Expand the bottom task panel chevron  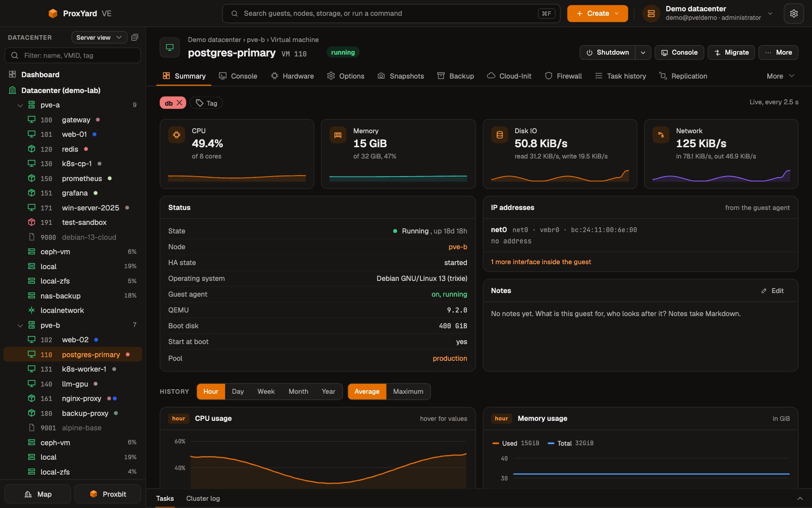(800, 499)
